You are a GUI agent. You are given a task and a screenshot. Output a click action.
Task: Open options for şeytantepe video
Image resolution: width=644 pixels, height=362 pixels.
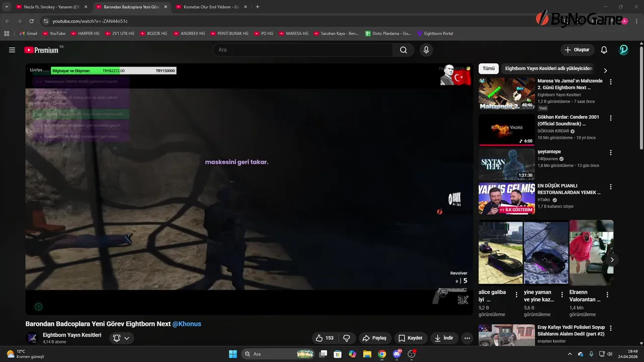611,152
